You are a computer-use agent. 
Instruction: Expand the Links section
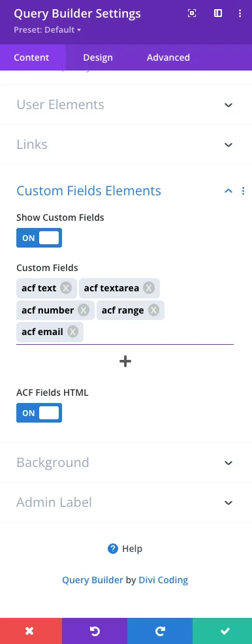pyautogui.click(x=125, y=144)
